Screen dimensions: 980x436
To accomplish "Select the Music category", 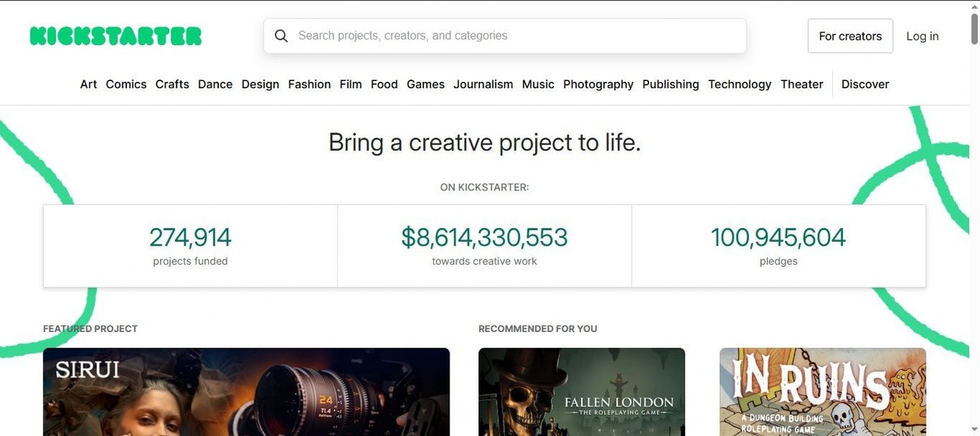I will click(x=538, y=84).
